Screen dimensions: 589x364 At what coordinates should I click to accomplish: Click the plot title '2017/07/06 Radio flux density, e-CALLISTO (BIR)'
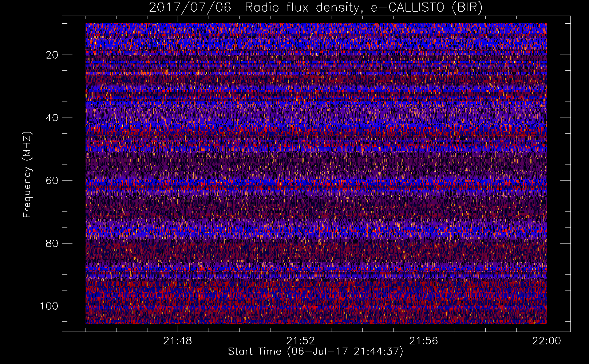click(316, 8)
